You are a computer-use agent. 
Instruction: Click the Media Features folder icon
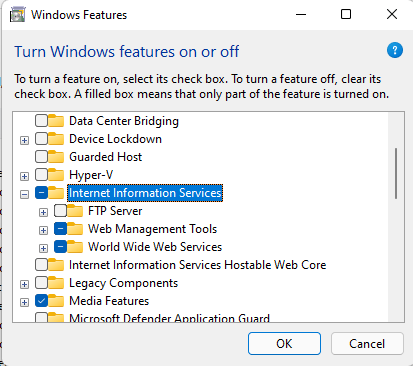click(56, 301)
